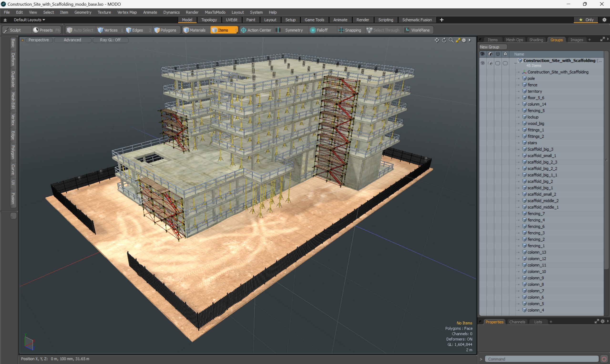The image size is (610, 364).
Task: Add new layout tab with plus icon
Action: click(x=441, y=20)
